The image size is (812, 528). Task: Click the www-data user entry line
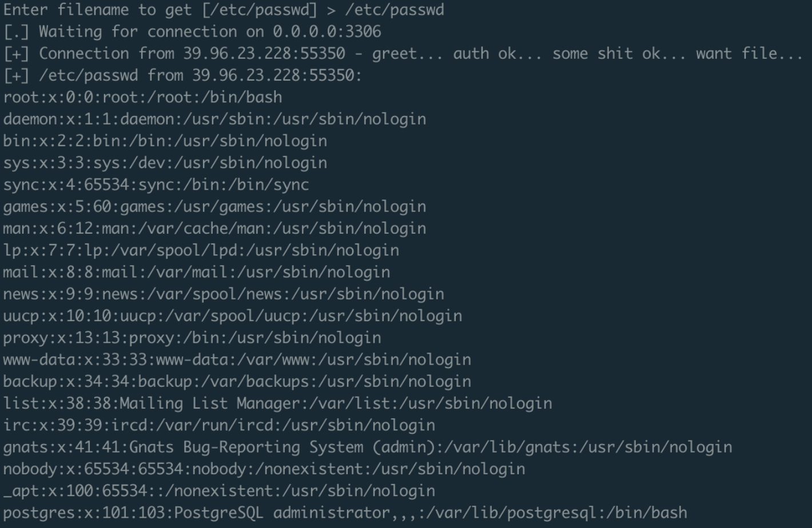[x=237, y=359]
